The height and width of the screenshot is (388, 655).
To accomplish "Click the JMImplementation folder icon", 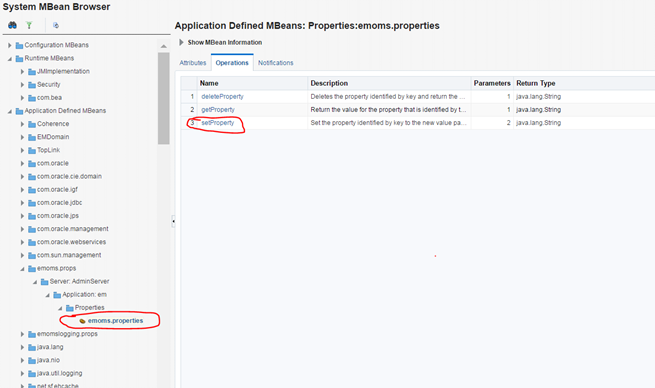I will pyautogui.click(x=32, y=71).
